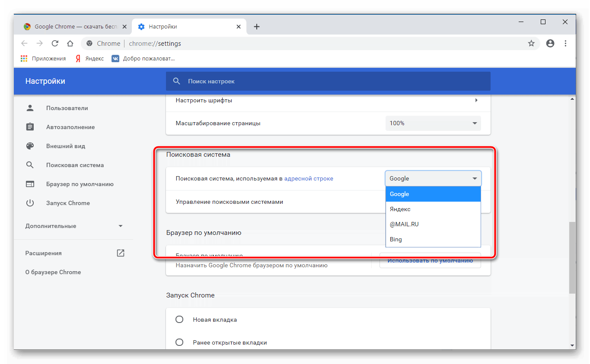Open the home page icon
The height and width of the screenshot is (364, 590).
click(x=70, y=43)
